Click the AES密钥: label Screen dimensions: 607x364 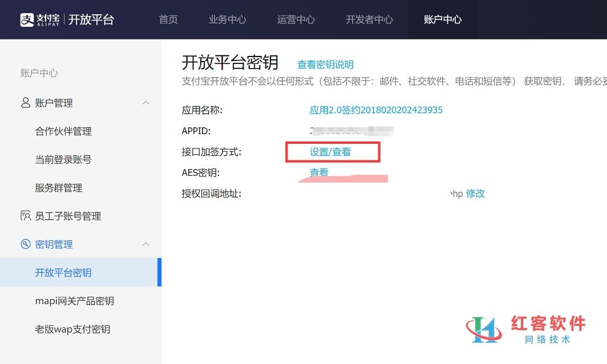pos(201,172)
